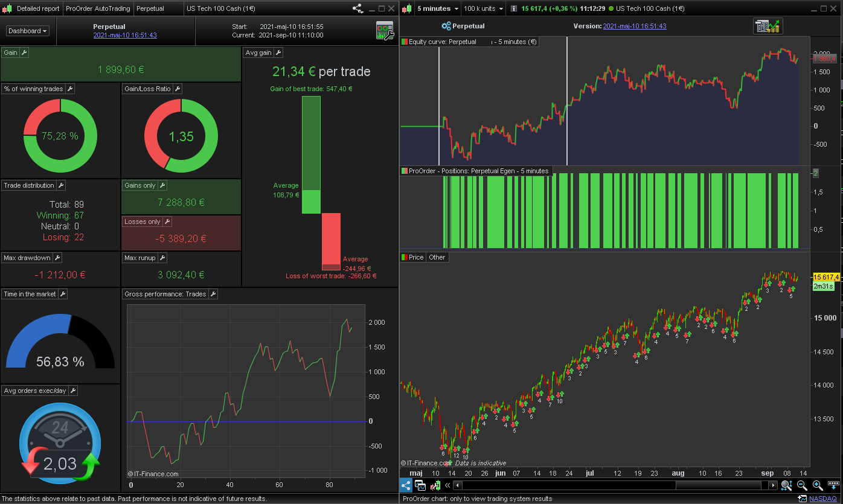
Task: Open the report configuration wrench-panel icon
Action: [384, 30]
